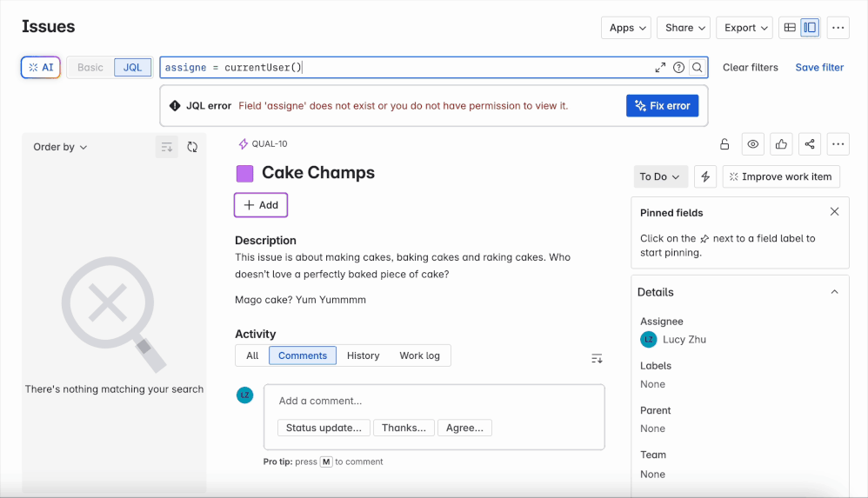Image resolution: width=868 pixels, height=498 pixels.
Task: Click the automation lightning bolt button
Action: [705, 176]
